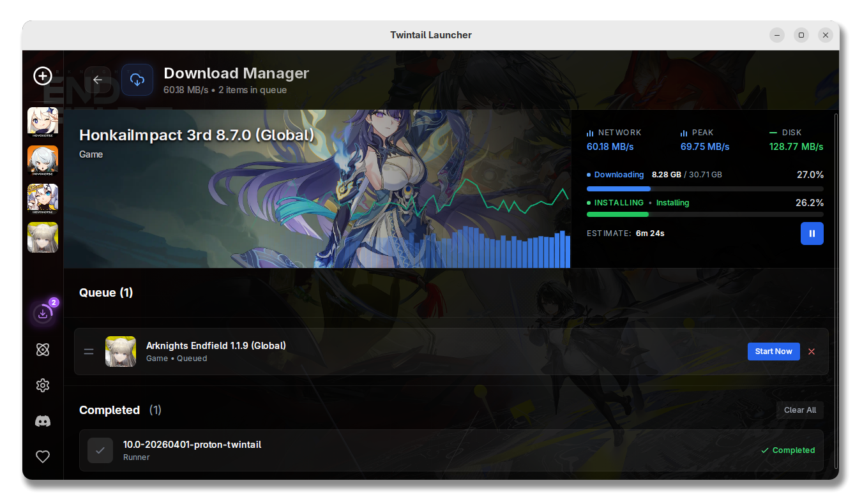Viewport: 862px width, 504px height.
Task: Click the plus icon to add a game
Action: (x=43, y=77)
